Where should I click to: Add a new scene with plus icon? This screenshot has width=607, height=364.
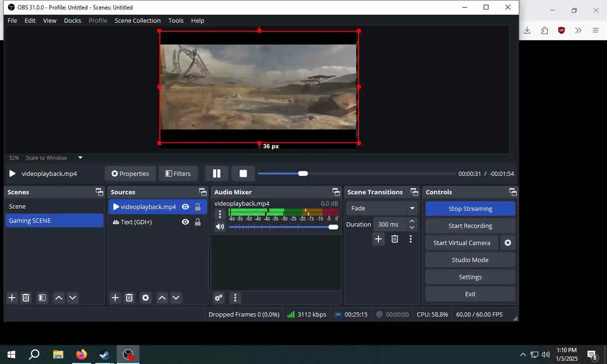[x=12, y=298]
